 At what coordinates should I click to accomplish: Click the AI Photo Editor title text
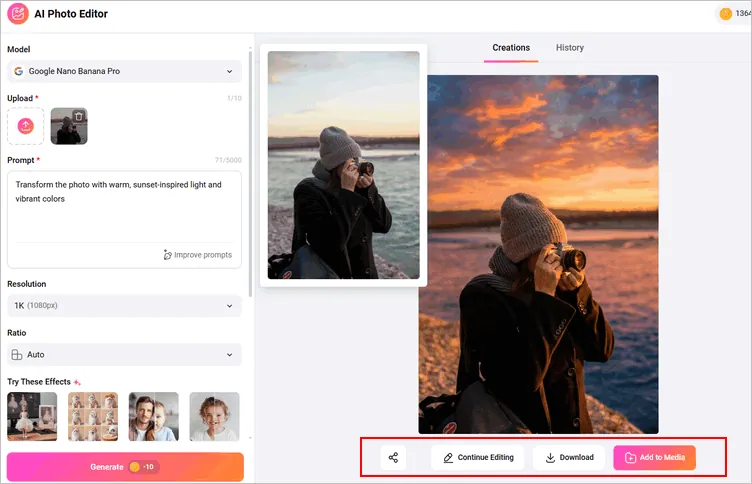coord(71,14)
